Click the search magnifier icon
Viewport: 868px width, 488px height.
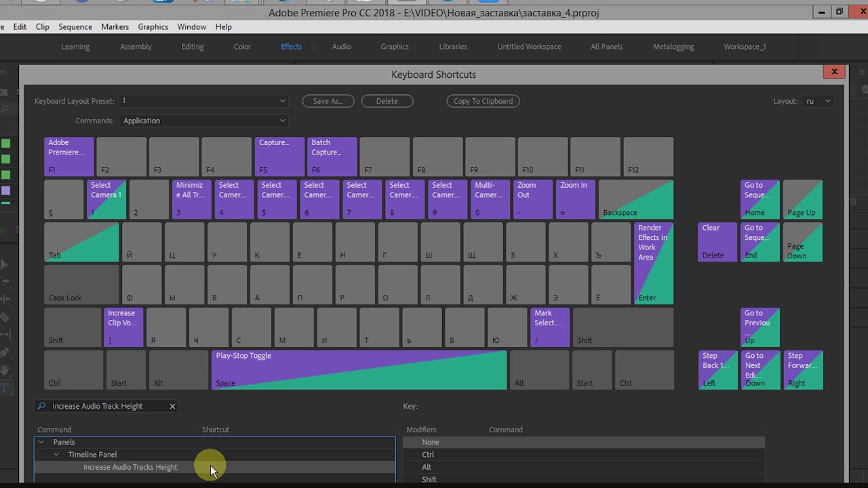tap(42, 406)
